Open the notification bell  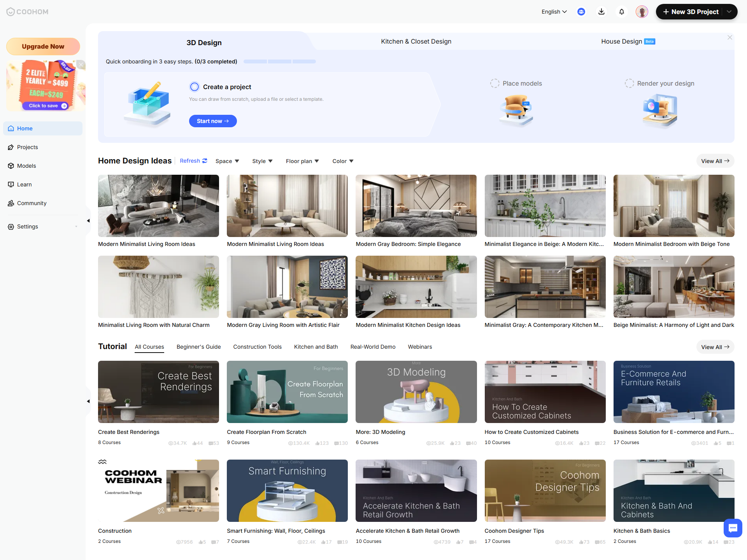[622, 12]
